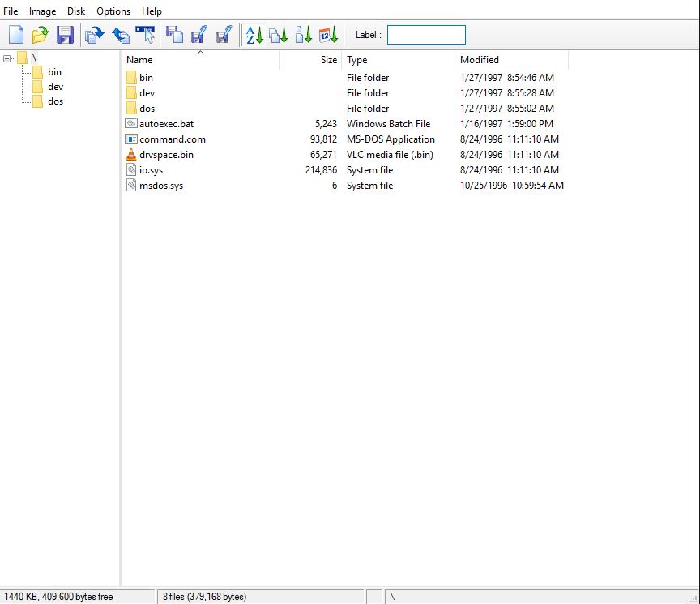The image size is (700, 604).
Task: Toggle the sort by date calendar button
Action: [328, 35]
